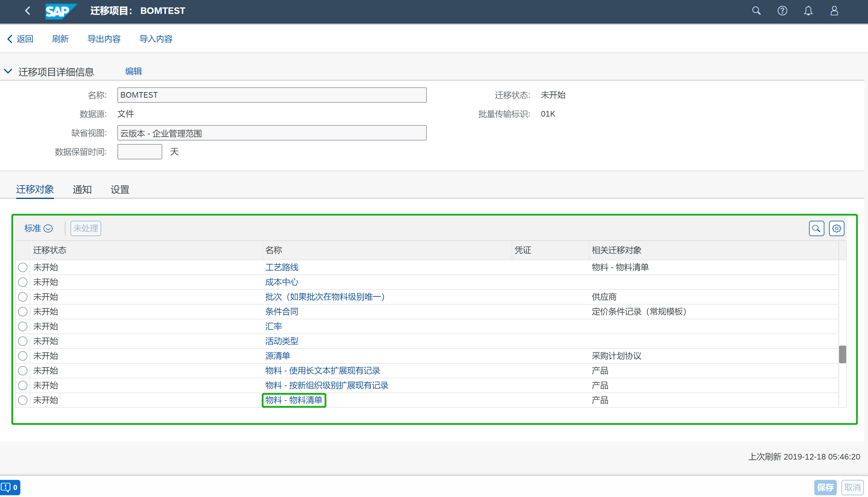Click the table vertical scrollbar thumb
The image size is (868, 497).
842,355
